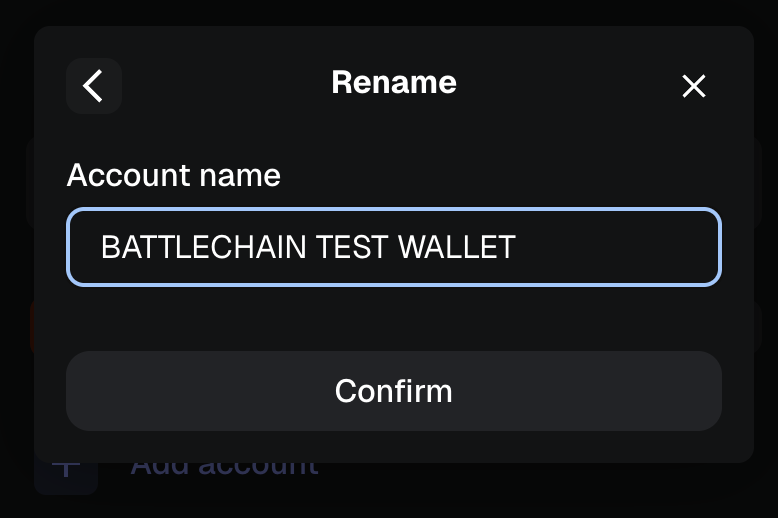Click the blank area above Confirm
Screen dimensions: 778x518
click(393, 320)
